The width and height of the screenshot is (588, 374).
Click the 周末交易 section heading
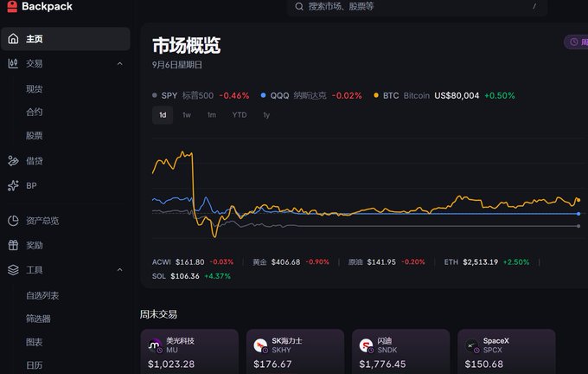coord(158,314)
